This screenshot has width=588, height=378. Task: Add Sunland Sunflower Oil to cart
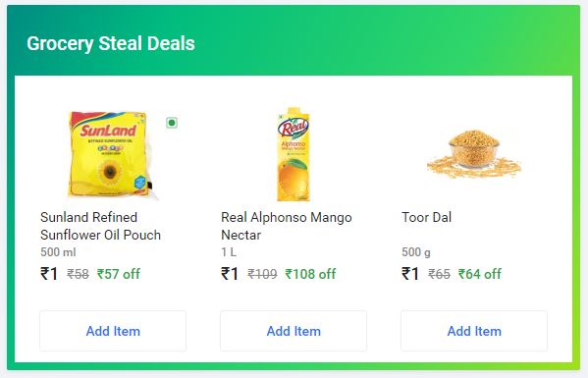click(x=113, y=331)
